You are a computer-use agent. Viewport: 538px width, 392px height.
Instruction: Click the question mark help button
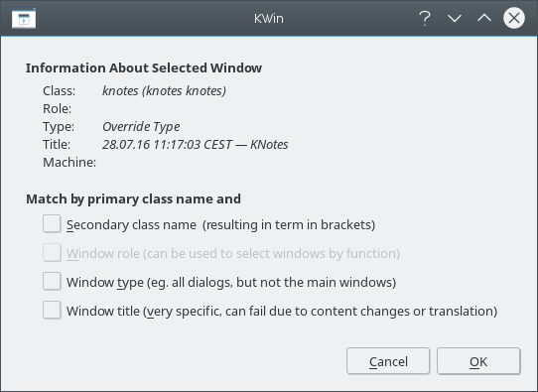[x=425, y=18]
